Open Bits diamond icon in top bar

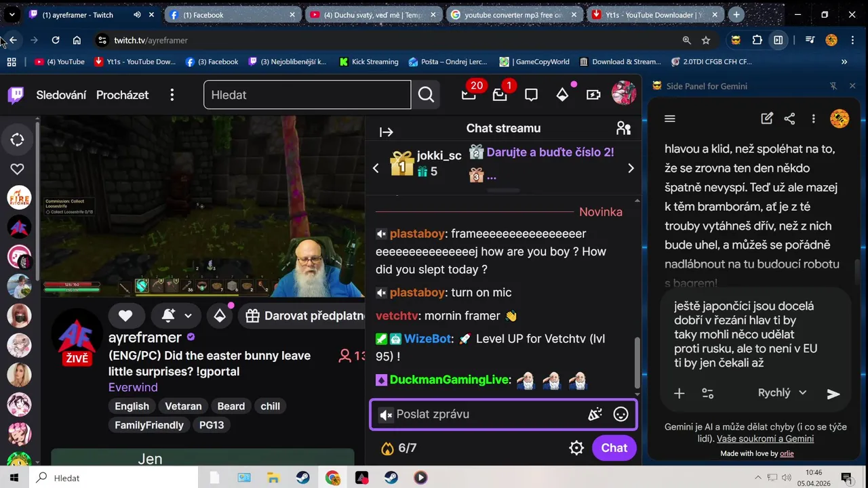point(562,95)
